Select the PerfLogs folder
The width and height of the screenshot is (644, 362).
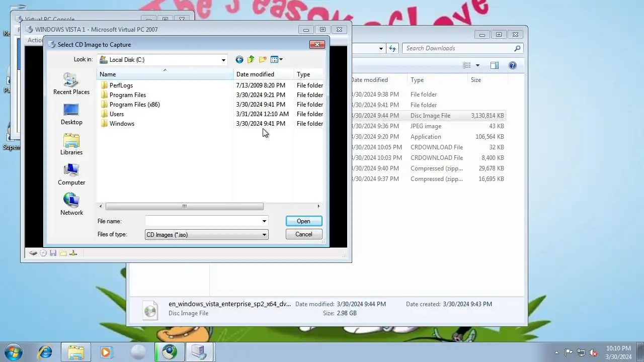(121, 85)
